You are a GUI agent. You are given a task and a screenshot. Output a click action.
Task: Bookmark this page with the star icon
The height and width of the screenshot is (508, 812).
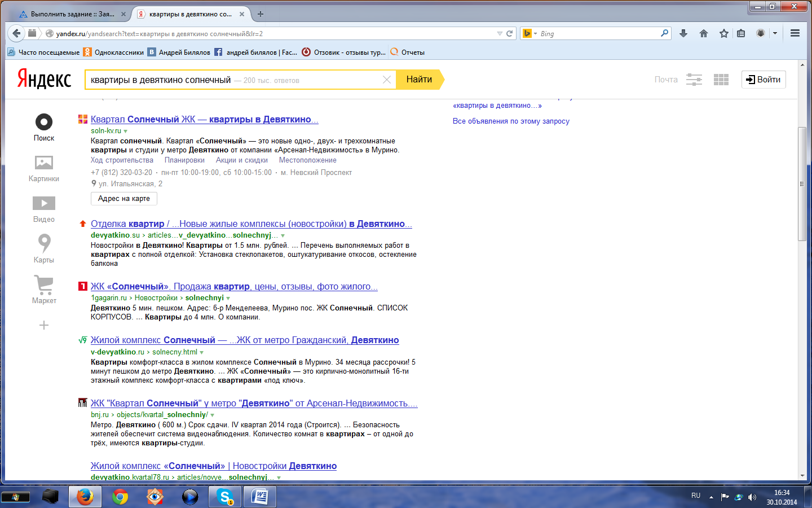724,33
